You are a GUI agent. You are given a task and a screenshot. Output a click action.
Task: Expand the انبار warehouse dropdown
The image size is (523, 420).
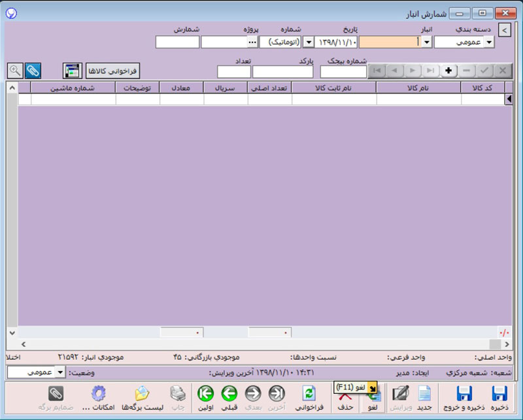[427, 42]
